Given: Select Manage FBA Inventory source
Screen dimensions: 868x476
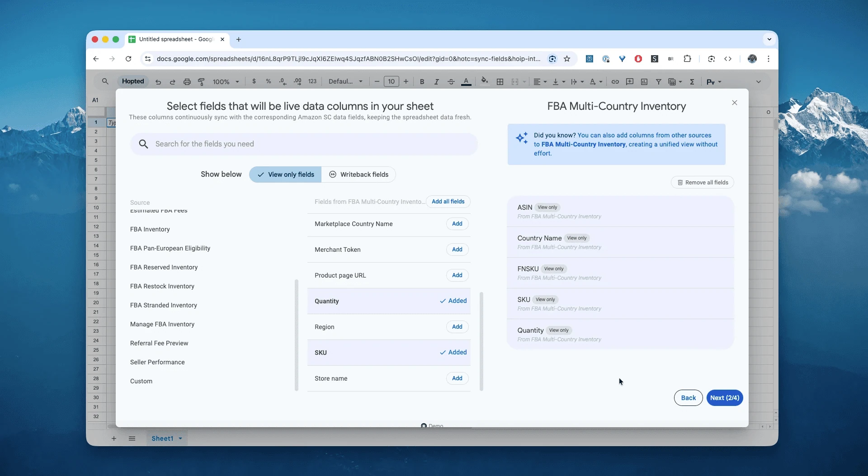Looking at the screenshot, I should (x=162, y=324).
